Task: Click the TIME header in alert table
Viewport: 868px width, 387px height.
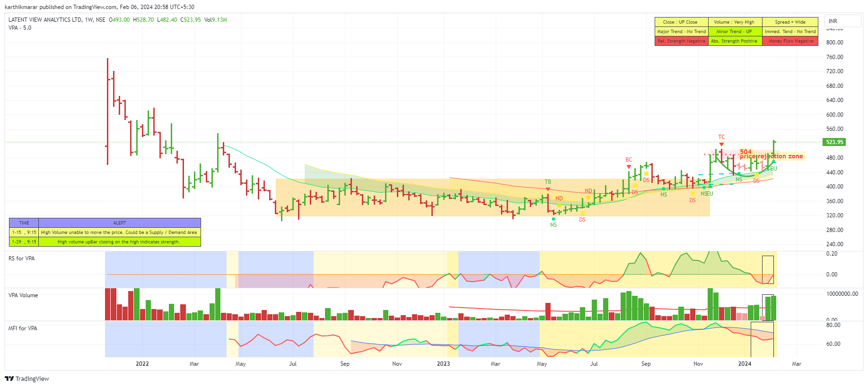Action: tap(24, 223)
